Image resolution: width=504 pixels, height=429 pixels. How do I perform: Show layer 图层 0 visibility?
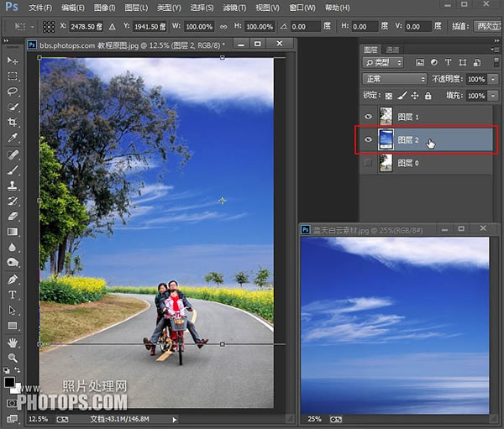pos(369,163)
